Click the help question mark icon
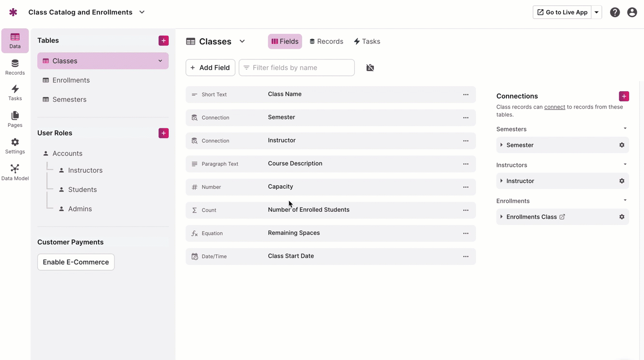Screen dimensions: 644x360 pos(615,13)
